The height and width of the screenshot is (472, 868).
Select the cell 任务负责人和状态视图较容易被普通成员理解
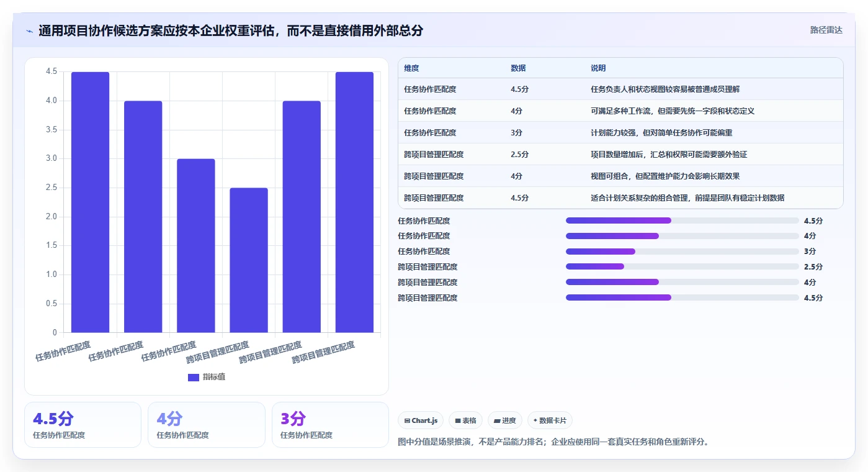665,89
